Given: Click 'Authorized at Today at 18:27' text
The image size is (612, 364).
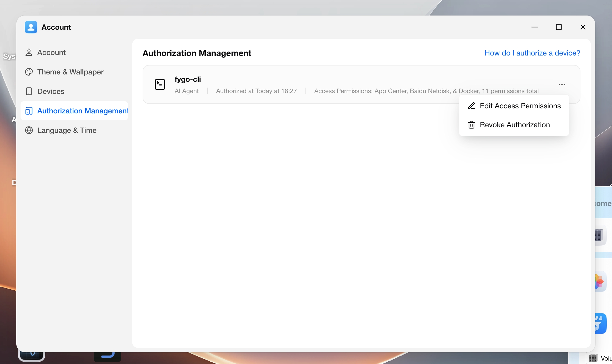Looking at the screenshot, I should click(x=257, y=91).
